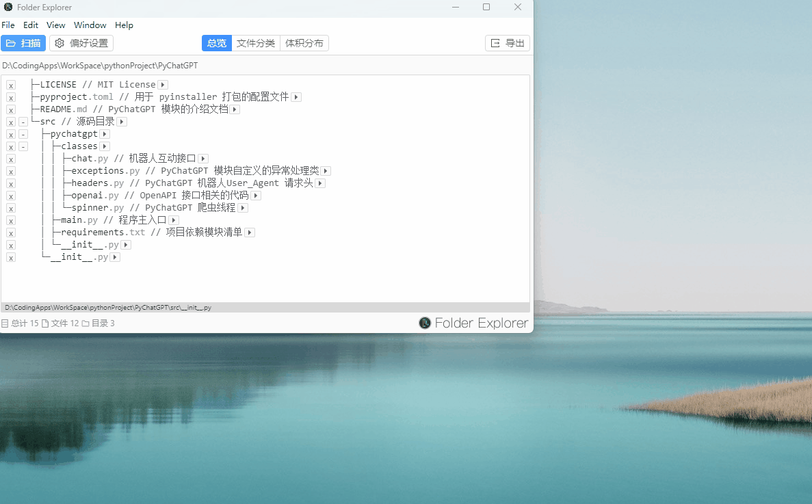Viewport: 812px width, 504px height.
Task: Click arrow icon after requirements.txt comment
Action: (x=250, y=233)
